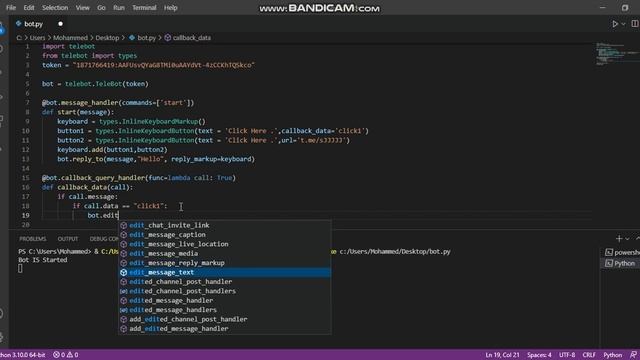The height and width of the screenshot is (360, 640).
Task: Open the Terminal menu
Action: click(x=144, y=8)
